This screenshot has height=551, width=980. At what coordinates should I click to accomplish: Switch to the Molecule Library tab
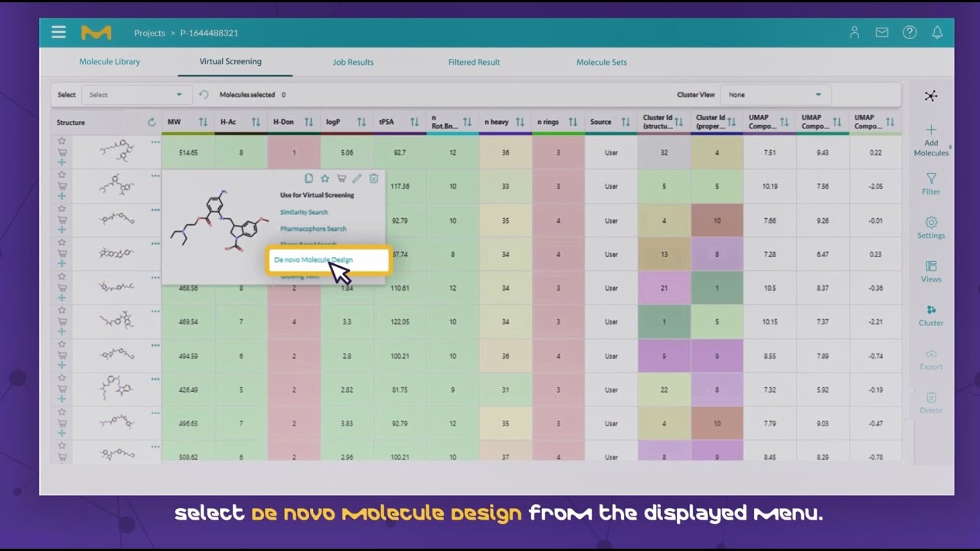click(x=109, y=62)
